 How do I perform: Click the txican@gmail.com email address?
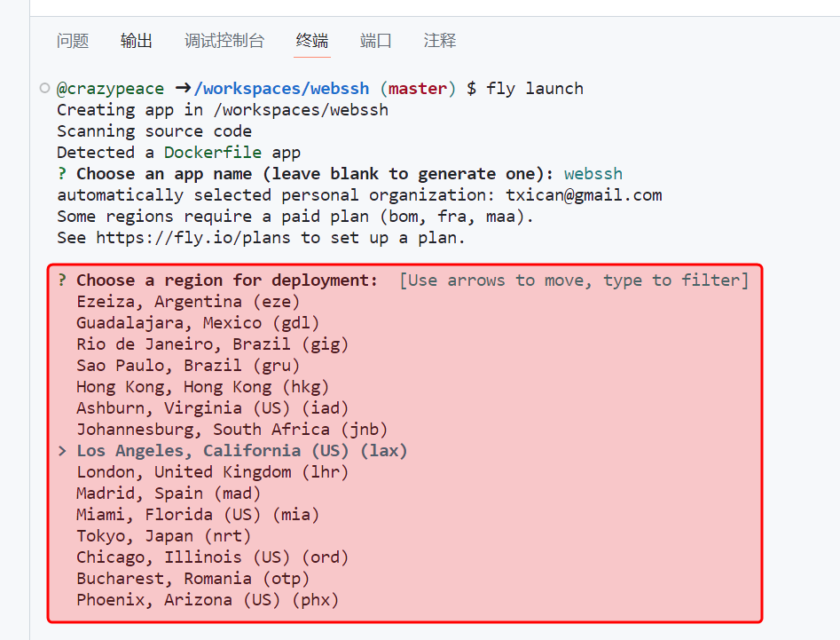[x=584, y=195]
